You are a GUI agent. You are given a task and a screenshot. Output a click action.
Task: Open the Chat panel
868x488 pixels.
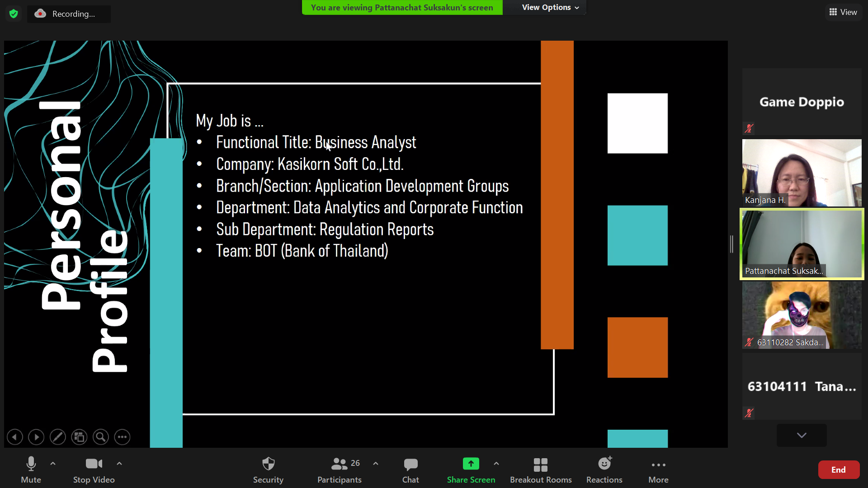410,470
